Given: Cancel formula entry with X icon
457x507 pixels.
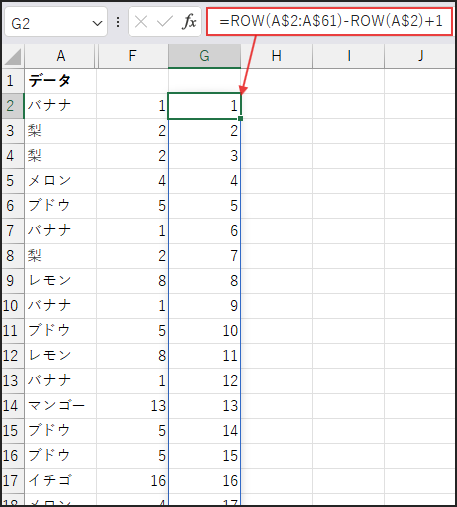Looking at the screenshot, I should (141, 22).
